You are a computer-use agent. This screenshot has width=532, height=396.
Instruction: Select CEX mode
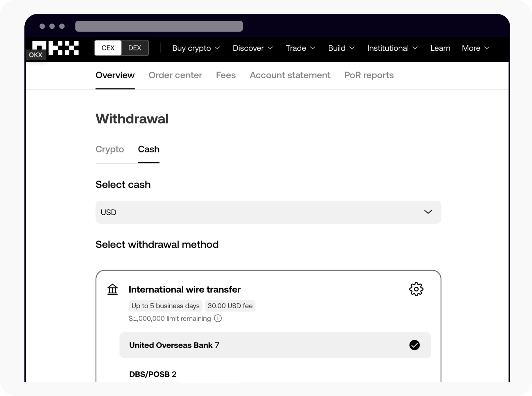(108, 48)
